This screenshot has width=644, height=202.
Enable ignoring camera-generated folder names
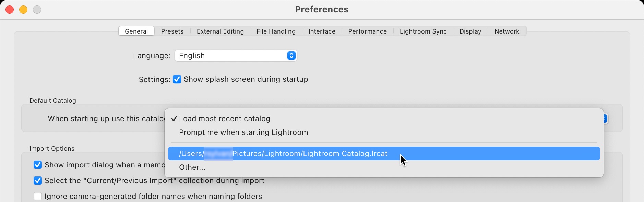click(38, 196)
